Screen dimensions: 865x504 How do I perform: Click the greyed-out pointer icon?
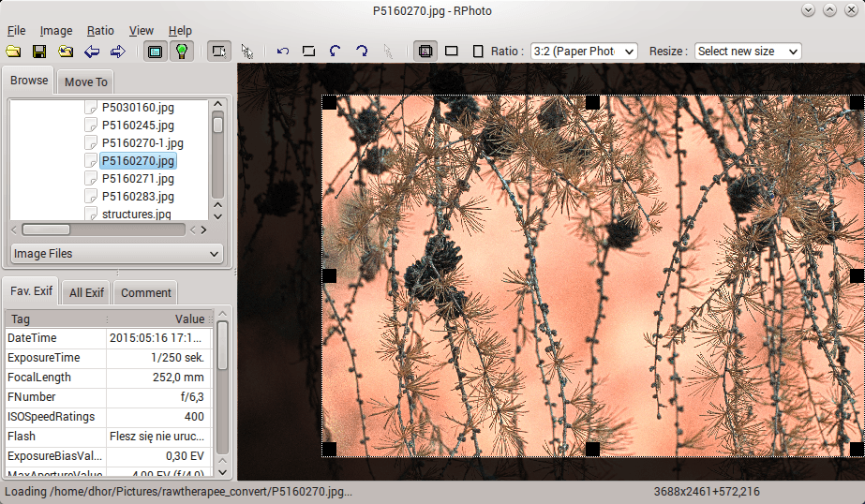pos(388,52)
